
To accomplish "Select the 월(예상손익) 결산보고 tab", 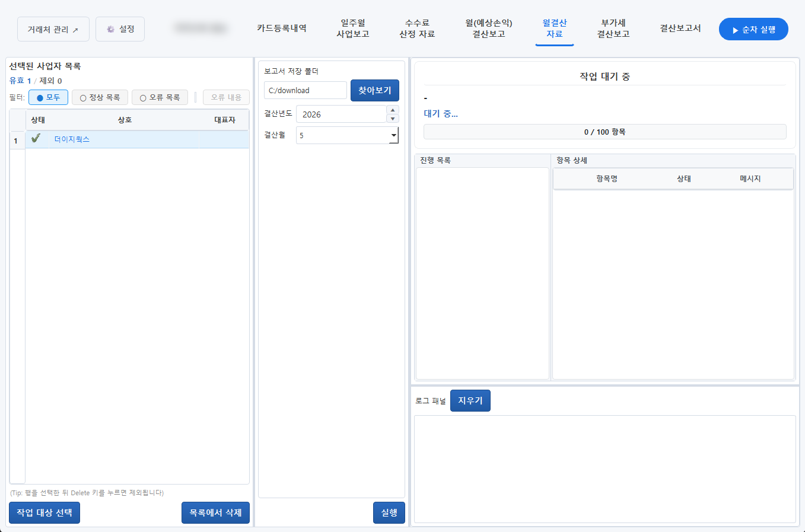I will (x=489, y=28).
